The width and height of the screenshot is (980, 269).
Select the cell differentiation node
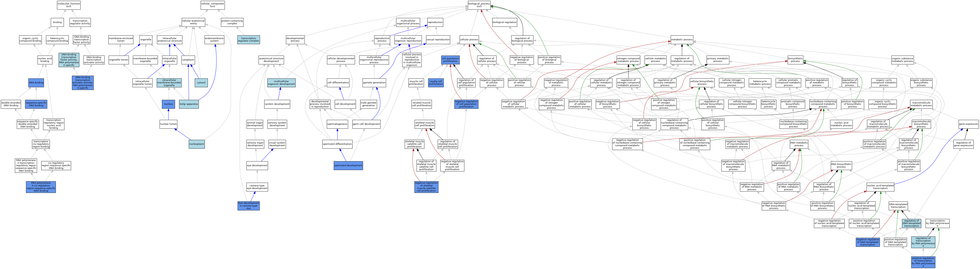coord(338,83)
